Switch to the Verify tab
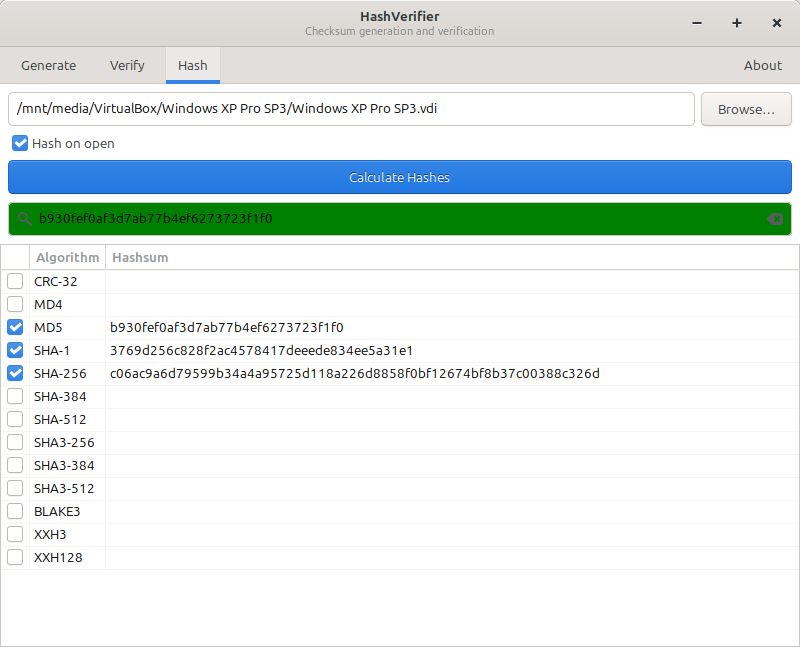This screenshot has height=647, width=800. click(x=127, y=65)
